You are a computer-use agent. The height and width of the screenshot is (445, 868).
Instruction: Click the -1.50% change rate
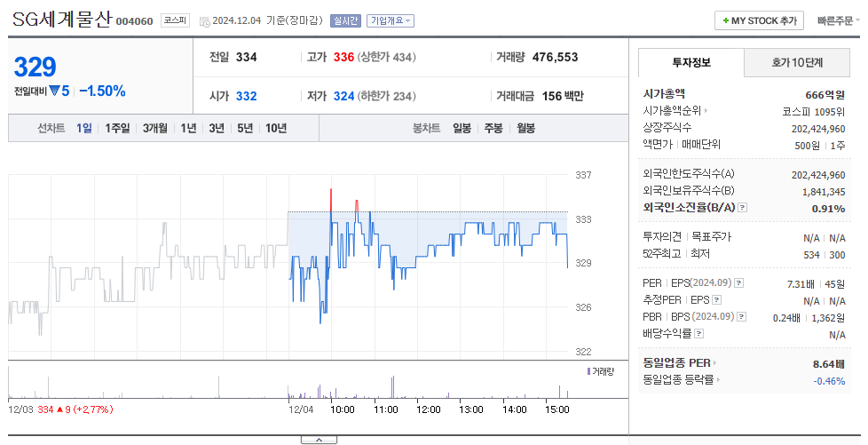(x=102, y=91)
